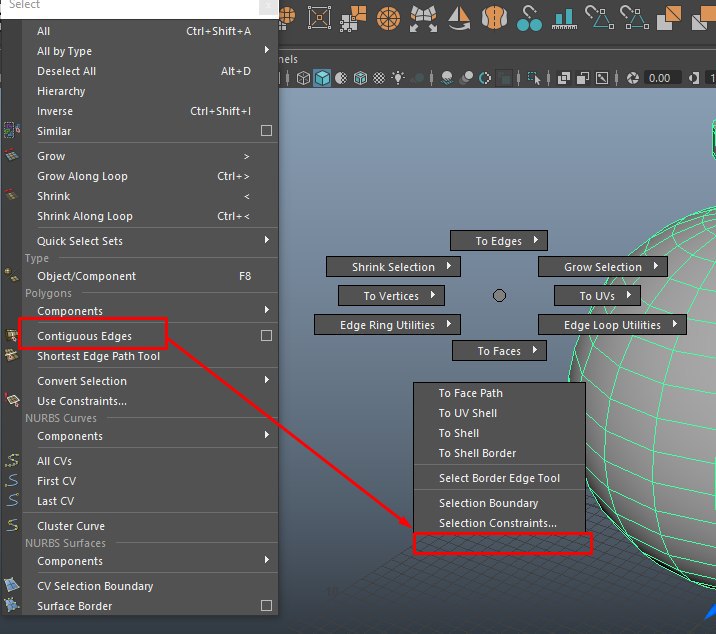The height and width of the screenshot is (634, 716).
Task: Click the exposure aperture icon
Action: tap(632, 78)
